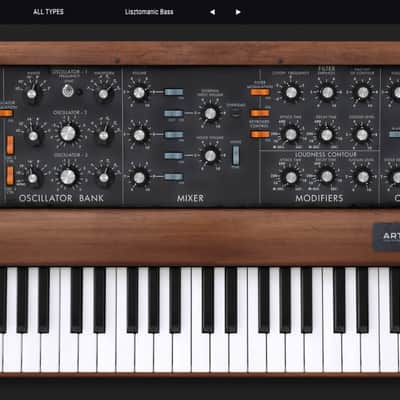Screen dimensions: 400x400
Task: Click the Noise Volume knob
Action: [x=210, y=156]
